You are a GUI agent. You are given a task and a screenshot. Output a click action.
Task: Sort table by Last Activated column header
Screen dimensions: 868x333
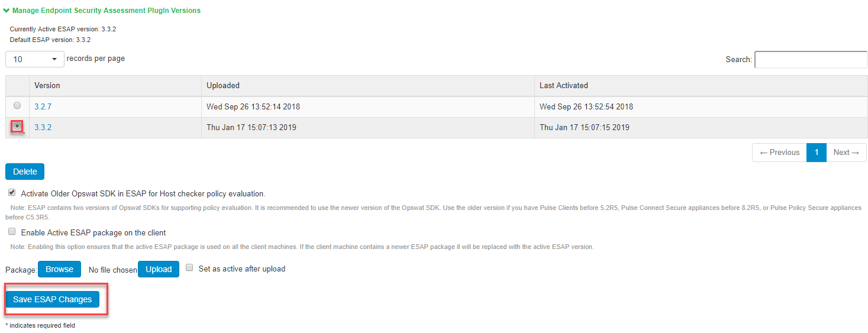click(x=564, y=86)
